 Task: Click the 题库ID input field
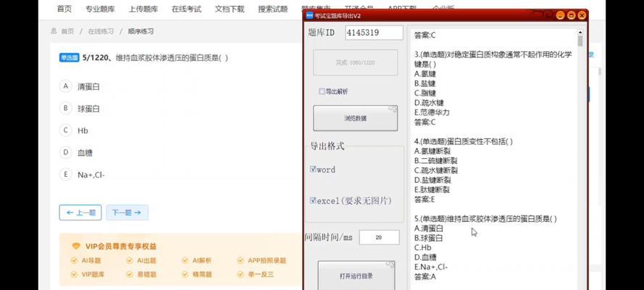(x=375, y=33)
